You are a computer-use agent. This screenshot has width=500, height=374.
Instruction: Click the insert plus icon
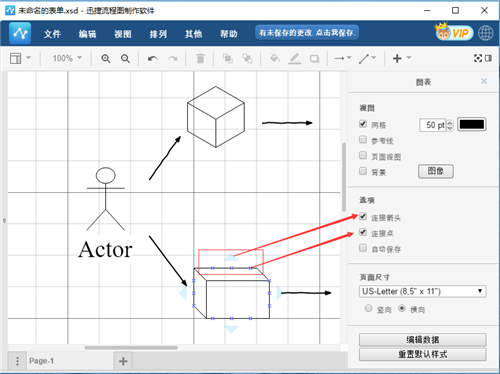tap(397, 58)
